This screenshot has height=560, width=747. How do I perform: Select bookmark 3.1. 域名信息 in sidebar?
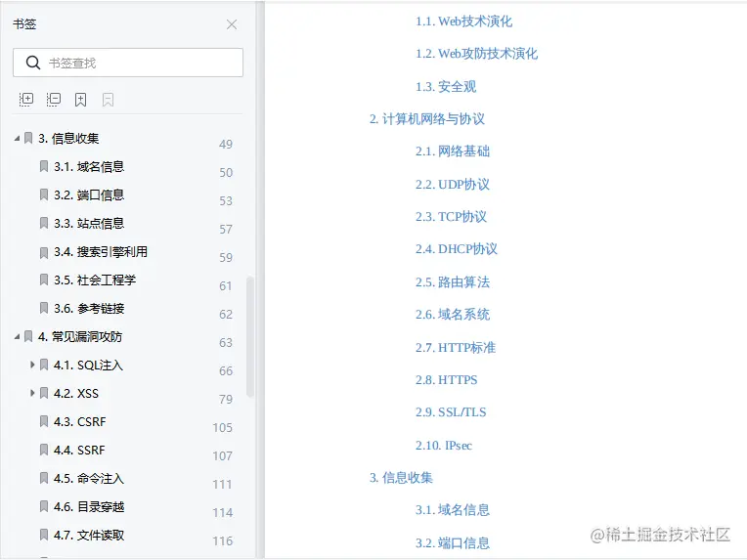pyautogui.click(x=89, y=167)
